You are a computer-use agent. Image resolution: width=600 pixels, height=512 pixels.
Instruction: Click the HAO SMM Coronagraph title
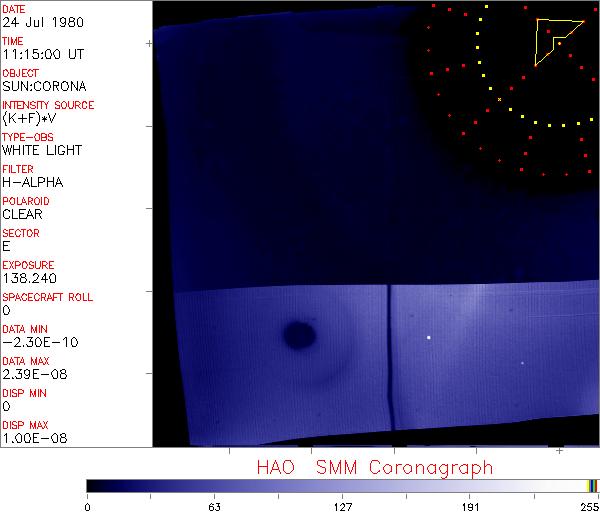click(375, 468)
